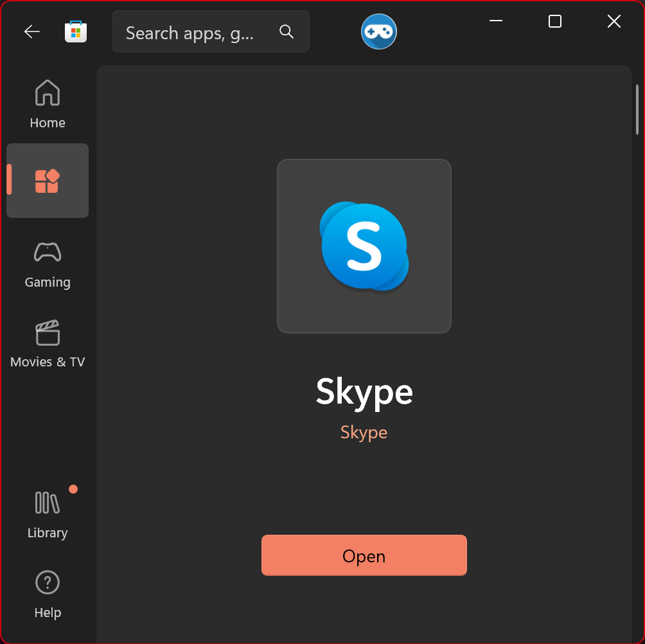Close the Microsoft Store window
Image resolution: width=645 pixels, height=644 pixels.
click(614, 21)
